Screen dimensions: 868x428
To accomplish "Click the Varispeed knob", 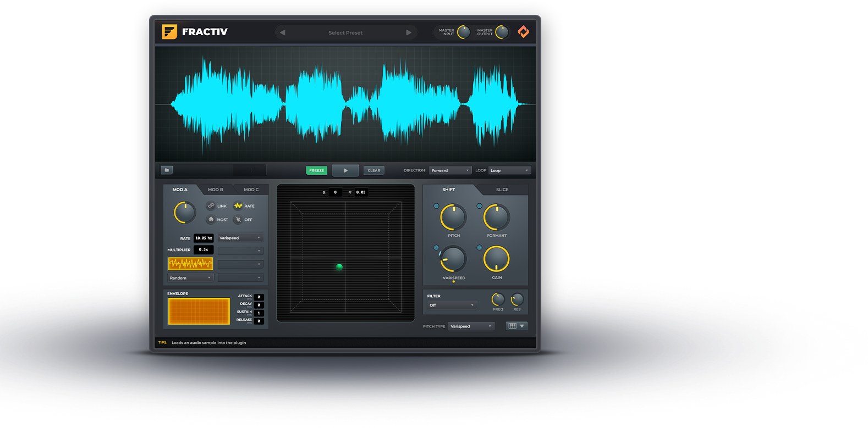I will click(x=454, y=259).
